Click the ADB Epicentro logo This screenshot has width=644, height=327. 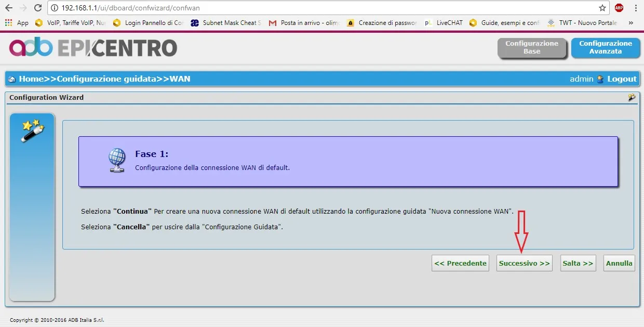93,48
